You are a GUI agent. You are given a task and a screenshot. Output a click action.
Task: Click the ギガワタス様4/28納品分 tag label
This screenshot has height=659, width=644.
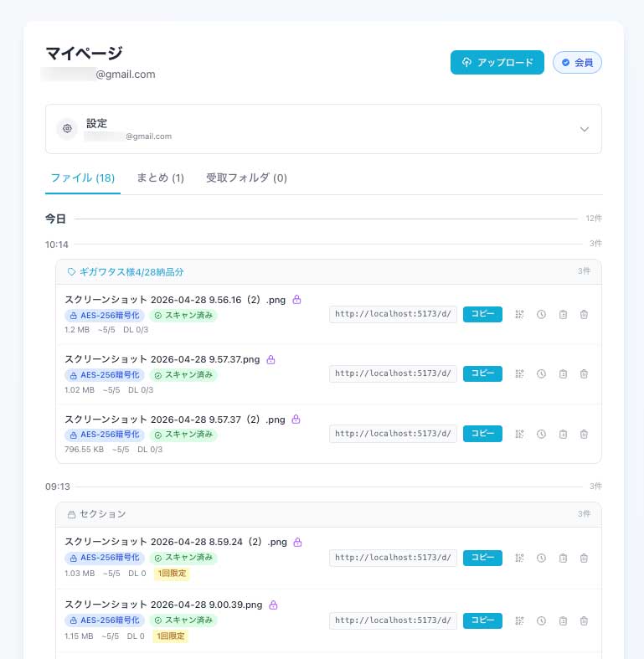tap(131, 272)
